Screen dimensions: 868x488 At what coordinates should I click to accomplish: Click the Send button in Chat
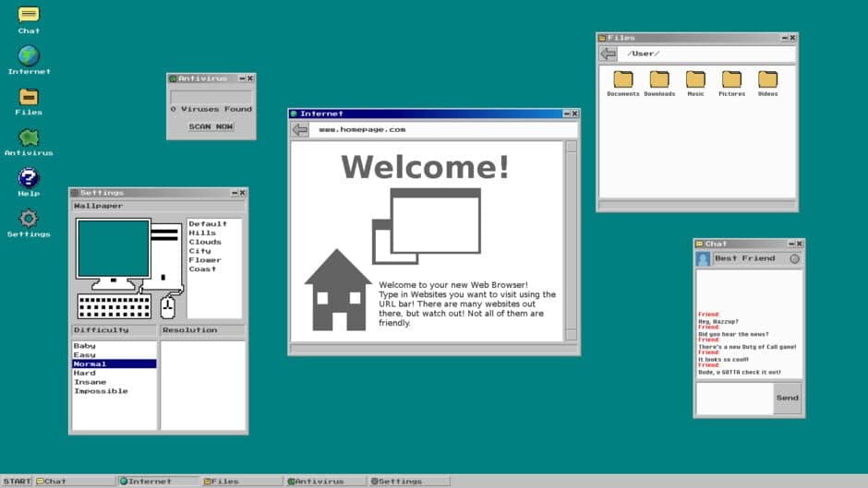coord(787,398)
